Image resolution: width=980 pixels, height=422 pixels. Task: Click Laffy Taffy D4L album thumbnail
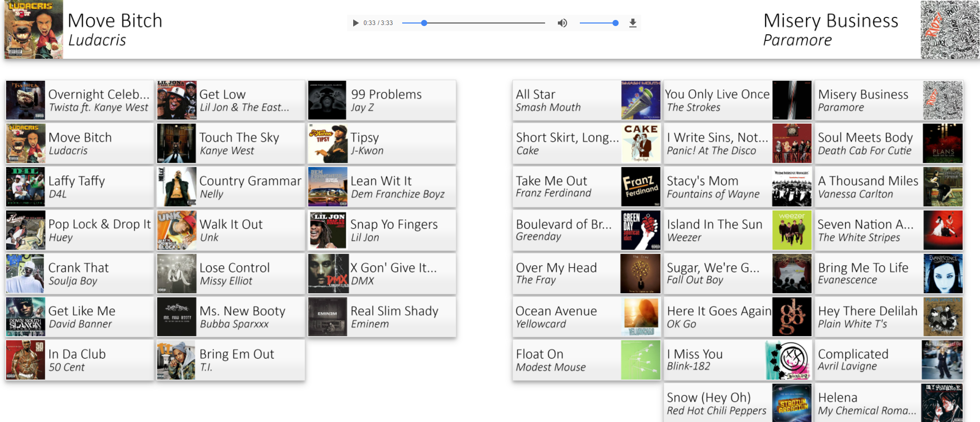pos(26,187)
